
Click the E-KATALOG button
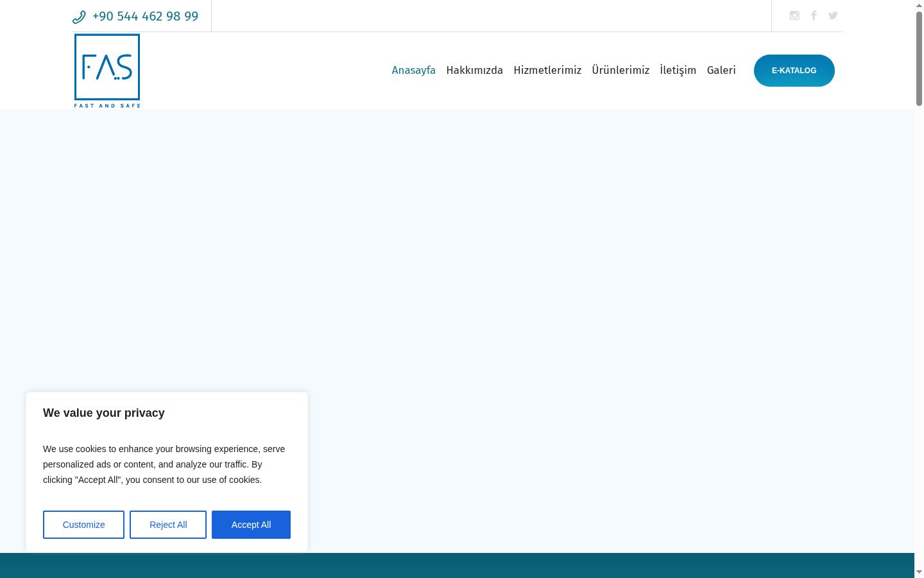click(x=794, y=71)
